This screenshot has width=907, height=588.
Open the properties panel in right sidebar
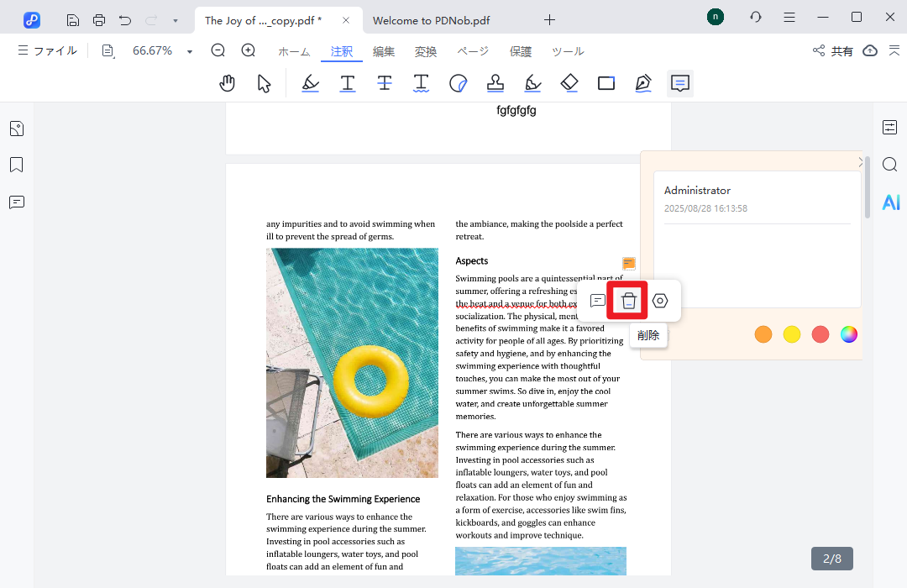[889, 127]
